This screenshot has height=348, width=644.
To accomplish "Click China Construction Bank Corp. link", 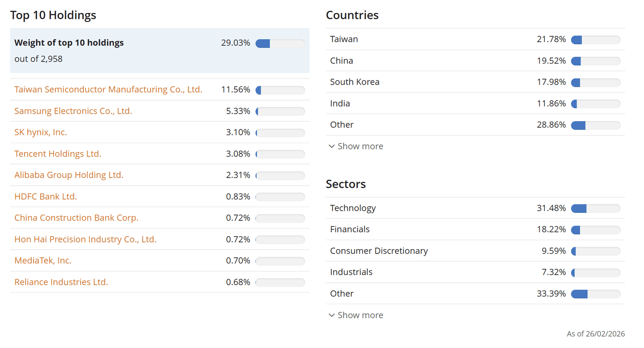I will (76, 218).
